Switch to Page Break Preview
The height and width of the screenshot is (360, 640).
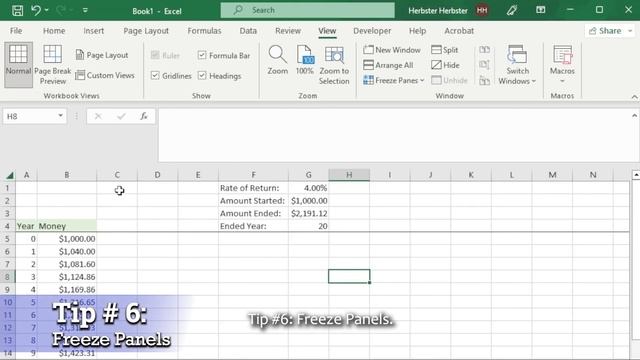point(53,64)
